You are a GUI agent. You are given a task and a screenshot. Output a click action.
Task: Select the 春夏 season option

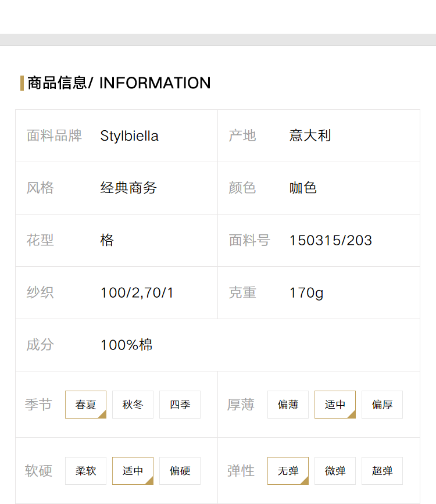pos(85,405)
